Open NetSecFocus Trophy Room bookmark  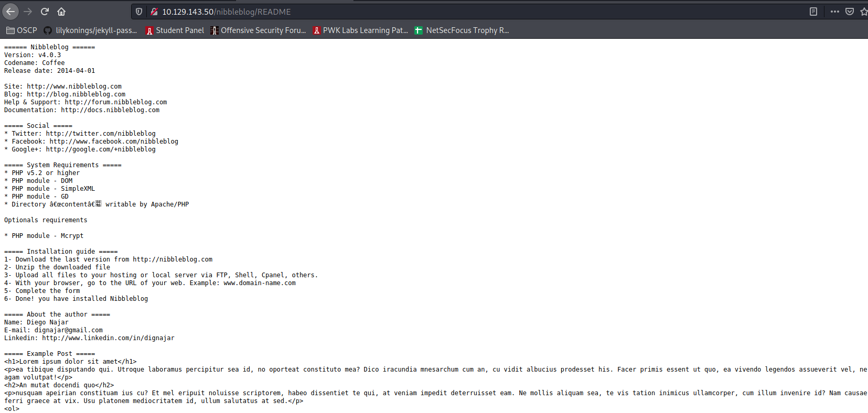(462, 30)
